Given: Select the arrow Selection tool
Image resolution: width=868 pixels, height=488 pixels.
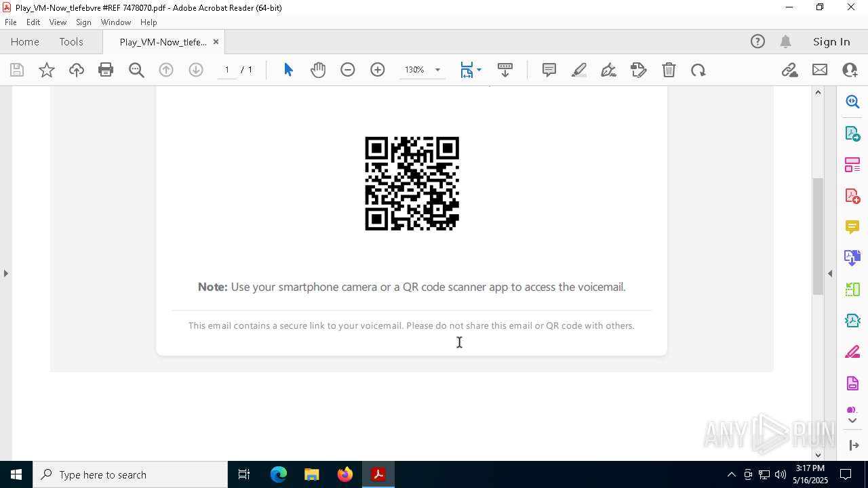Looking at the screenshot, I should click(x=288, y=70).
